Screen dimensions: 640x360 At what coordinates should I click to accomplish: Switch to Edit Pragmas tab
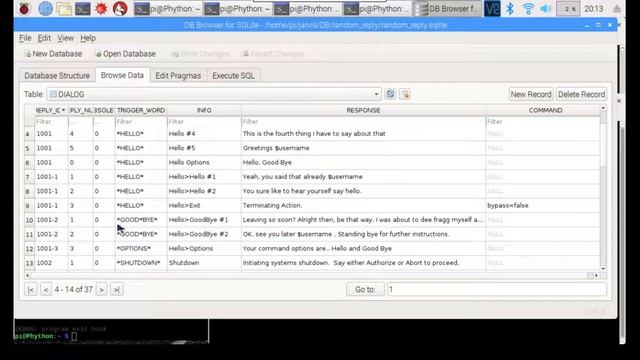[178, 76]
